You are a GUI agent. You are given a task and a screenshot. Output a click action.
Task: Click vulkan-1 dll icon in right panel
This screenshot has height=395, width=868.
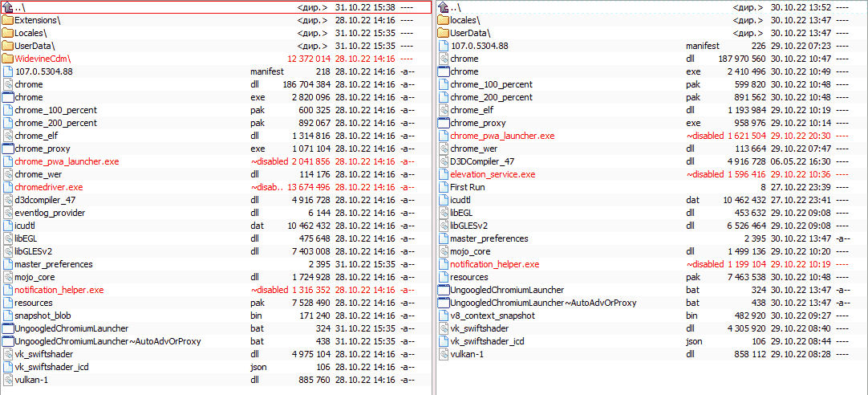[x=443, y=354]
